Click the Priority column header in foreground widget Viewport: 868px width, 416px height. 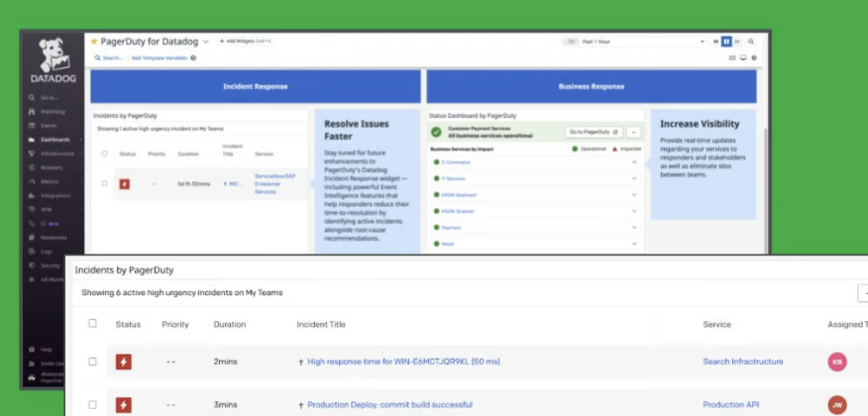(175, 325)
